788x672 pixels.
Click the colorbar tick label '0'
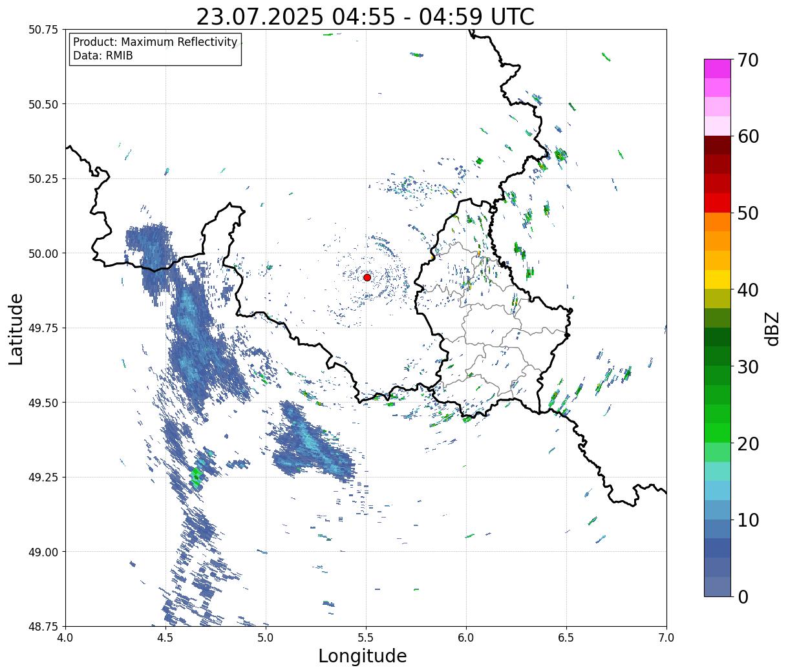tap(743, 596)
